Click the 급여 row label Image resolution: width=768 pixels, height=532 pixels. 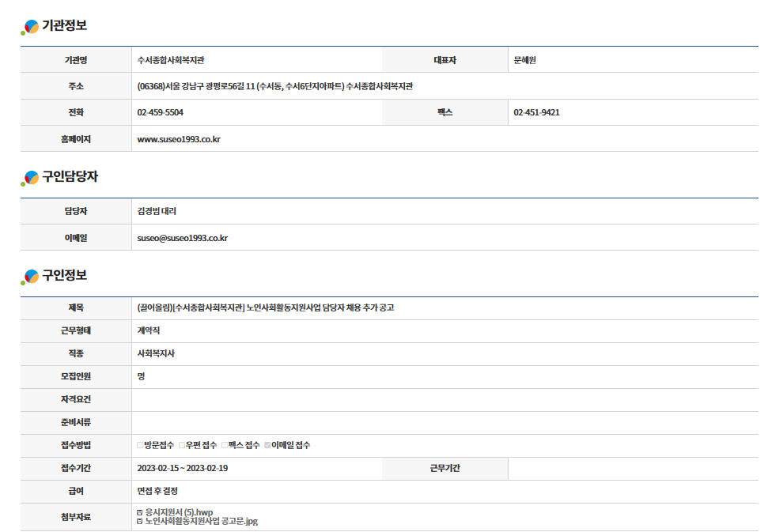(x=76, y=491)
